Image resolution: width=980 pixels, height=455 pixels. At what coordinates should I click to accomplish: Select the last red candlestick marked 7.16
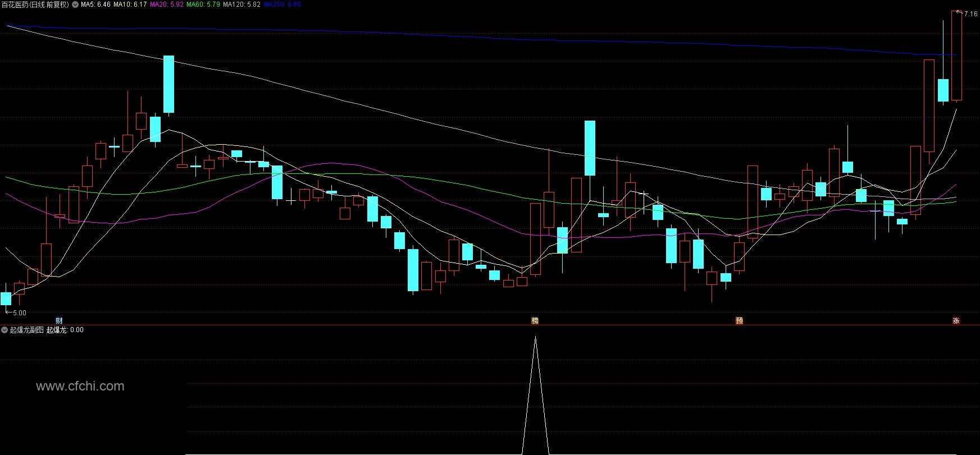956,56
